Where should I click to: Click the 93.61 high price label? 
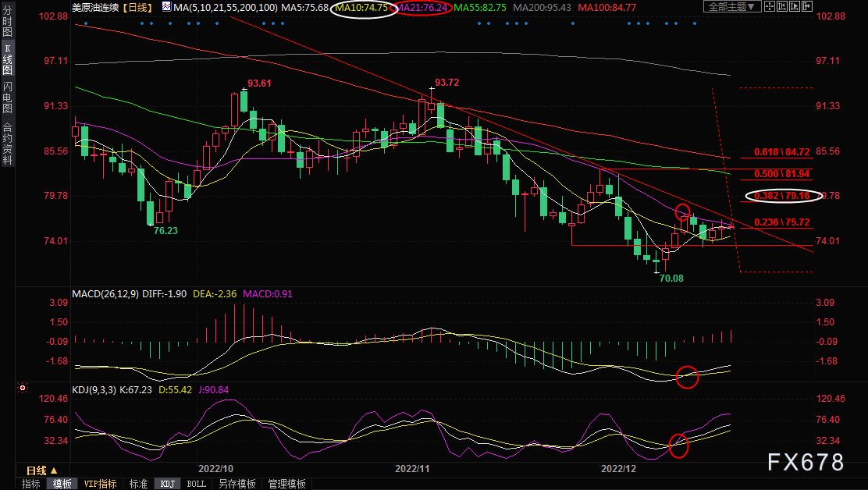(x=259, y=83)
